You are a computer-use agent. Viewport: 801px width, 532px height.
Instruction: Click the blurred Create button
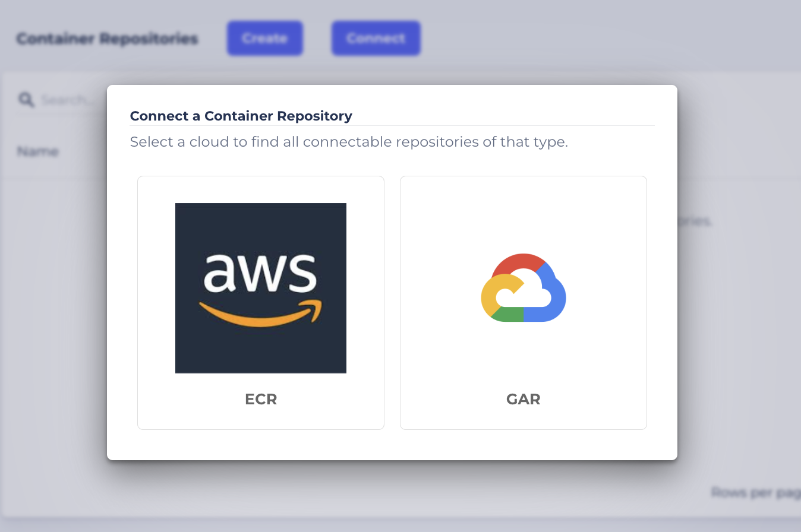(265, 39)
